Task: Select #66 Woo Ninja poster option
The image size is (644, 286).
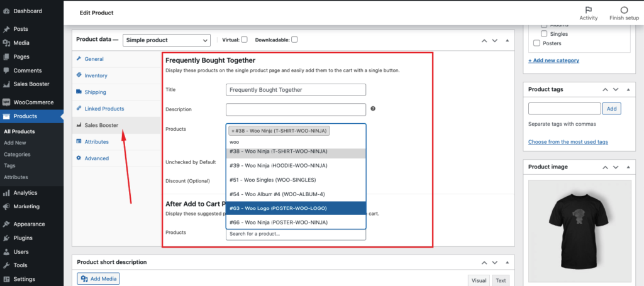Action: (x=296, y=222)
